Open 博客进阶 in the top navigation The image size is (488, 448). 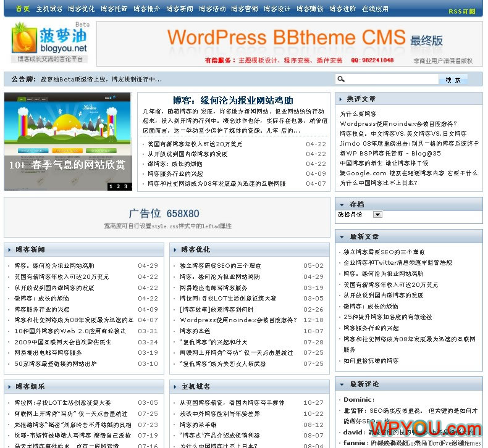343,9
